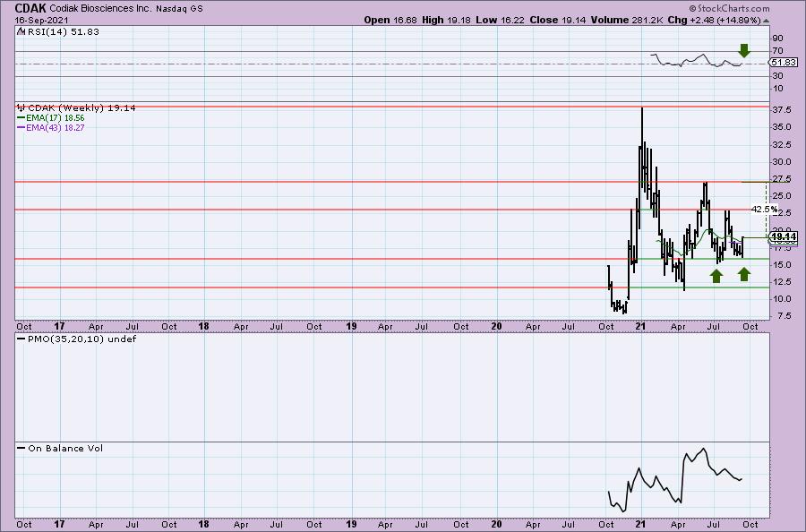Click the High 19.18 value
Image resolution: width=806 pixels, height=532 pixels.
pyautogui.click(x=446, y=20)
